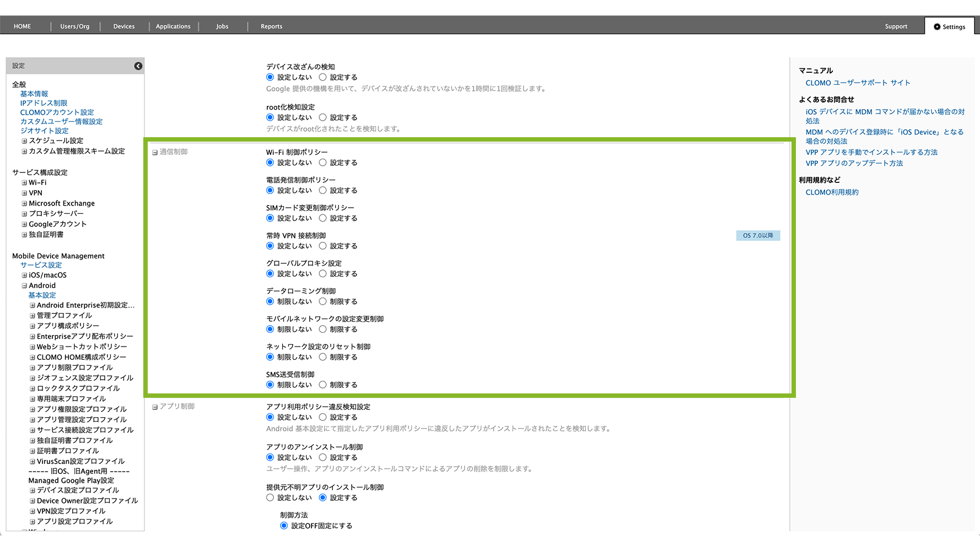Expand the Wi-Fi tree node icon
The width and height of the screenshot is (980, 551).
[24, 183]
